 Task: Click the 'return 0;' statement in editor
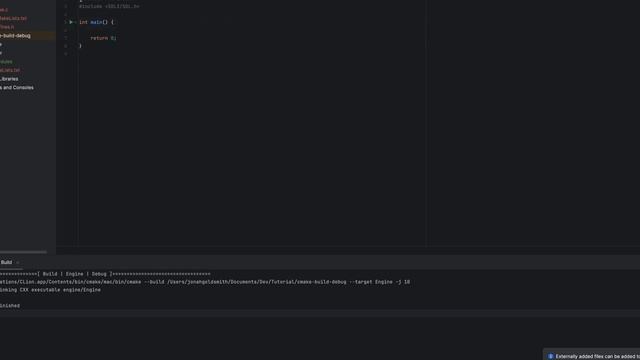pyautogui.click(x=103, y=38)
